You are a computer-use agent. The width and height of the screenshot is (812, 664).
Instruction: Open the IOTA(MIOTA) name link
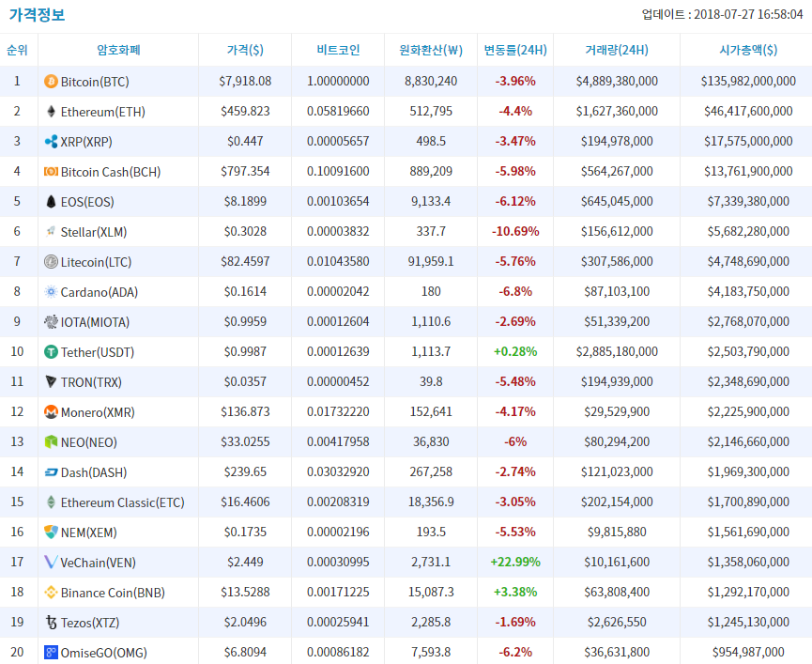96,322
